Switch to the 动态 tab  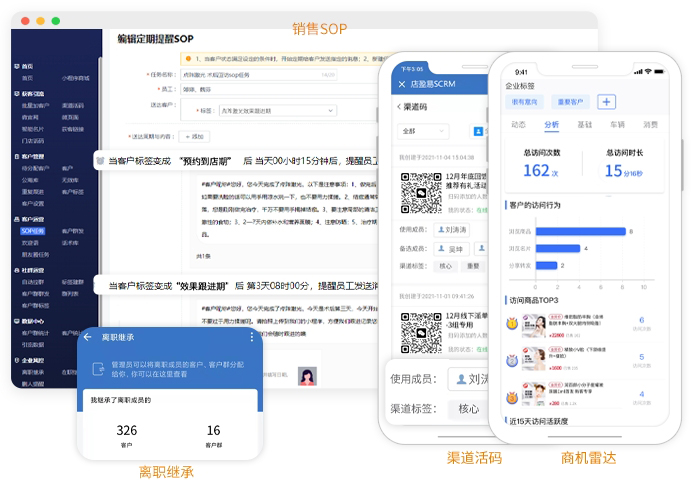pos(518,125)
